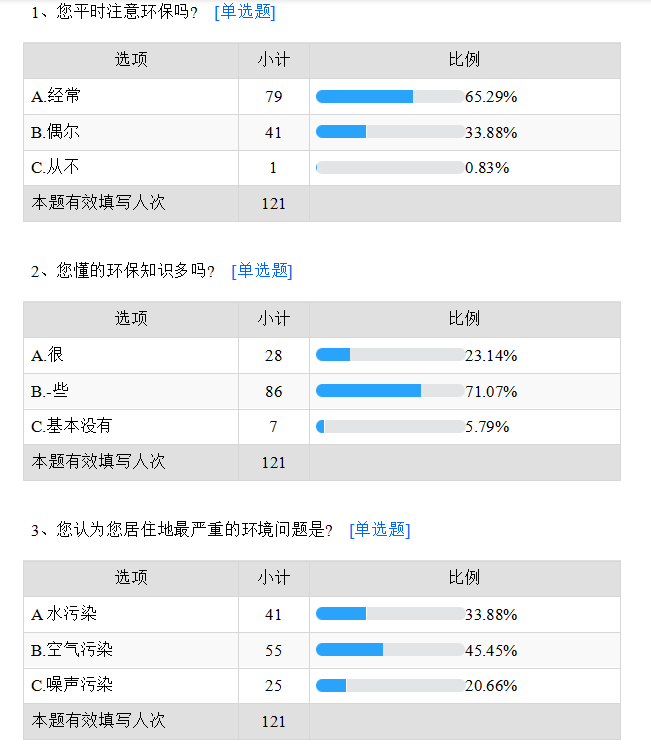Image resolution: width=651 pixels, height=751 pixels.
Task: Select the C.从不 option cell
Action: click(131, 168)
